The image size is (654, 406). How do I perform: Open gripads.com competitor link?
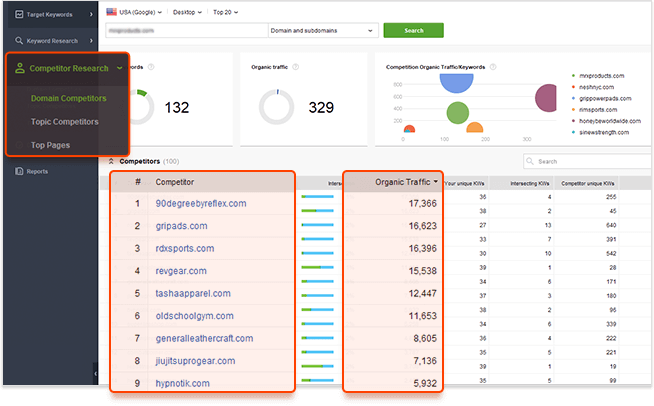point(181,226)
